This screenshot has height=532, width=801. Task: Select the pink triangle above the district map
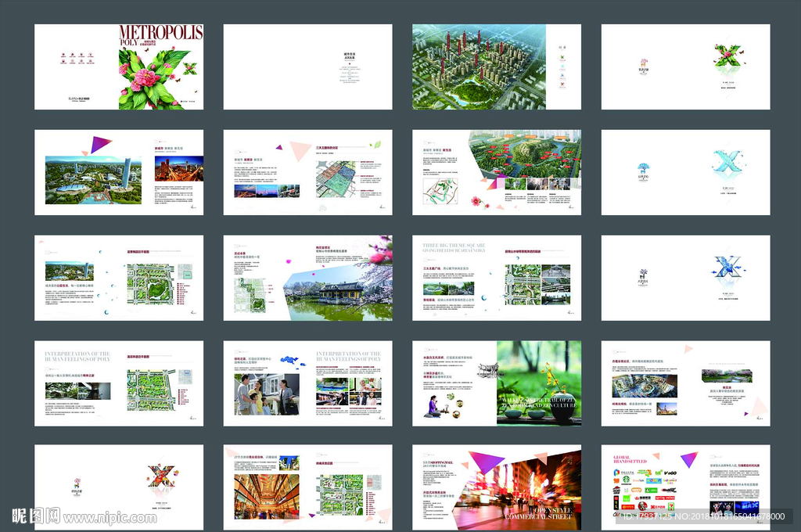point(299,149)
